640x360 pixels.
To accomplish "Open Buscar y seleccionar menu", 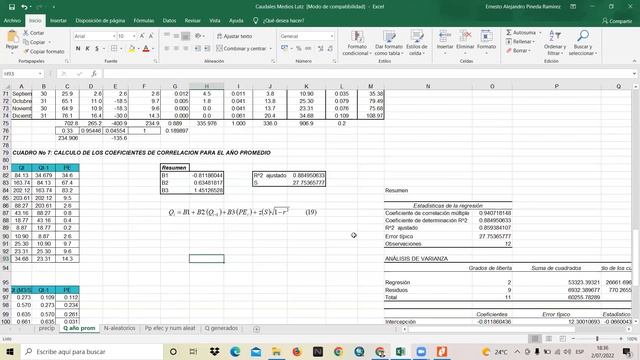I will (582, 42).
